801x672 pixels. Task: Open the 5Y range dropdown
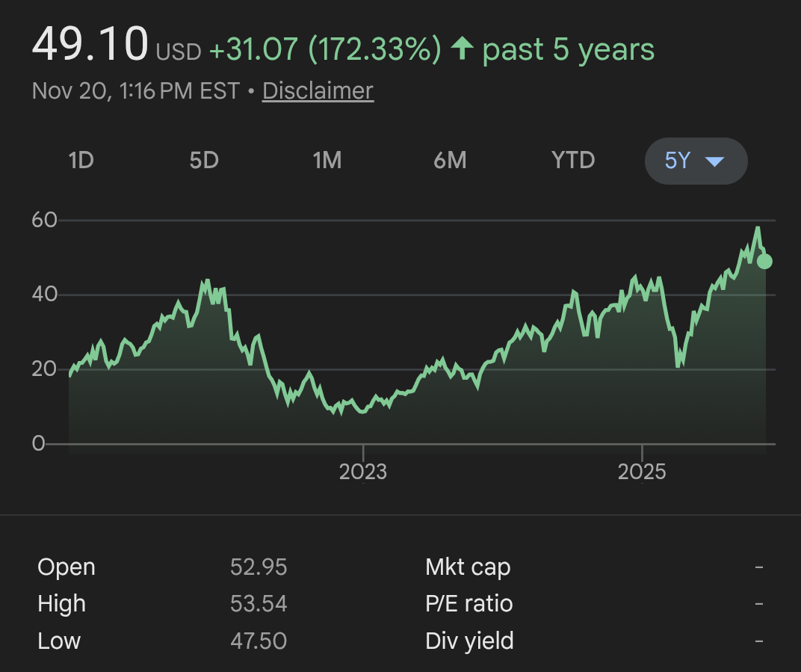tap(696, 161)
